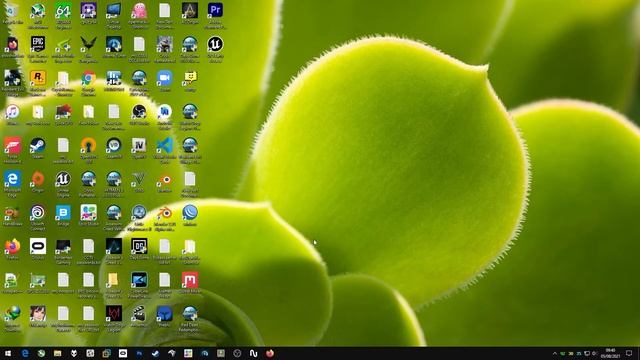This screenshot has width=640, height=360.
Task: Open the notification action center
Action: click(629, 353)
